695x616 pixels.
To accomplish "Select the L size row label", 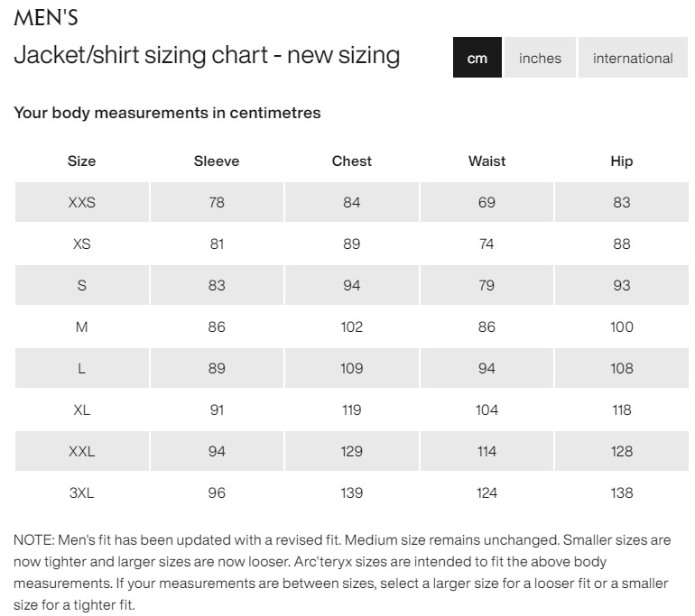I will click(81, 369).
